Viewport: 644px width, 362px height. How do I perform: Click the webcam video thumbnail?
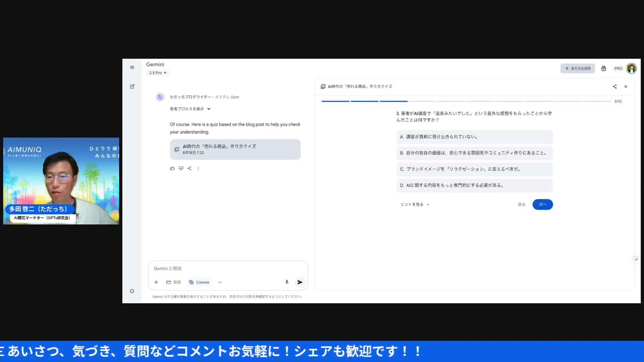[x=61, y=181]
